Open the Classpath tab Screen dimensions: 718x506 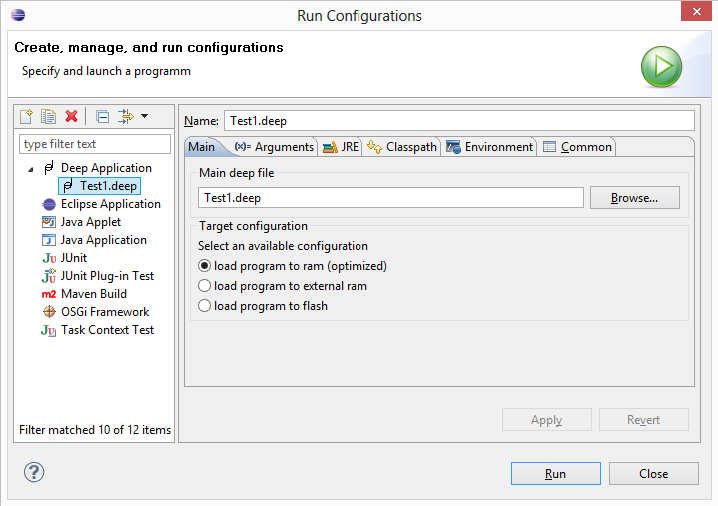click(402, 147)
